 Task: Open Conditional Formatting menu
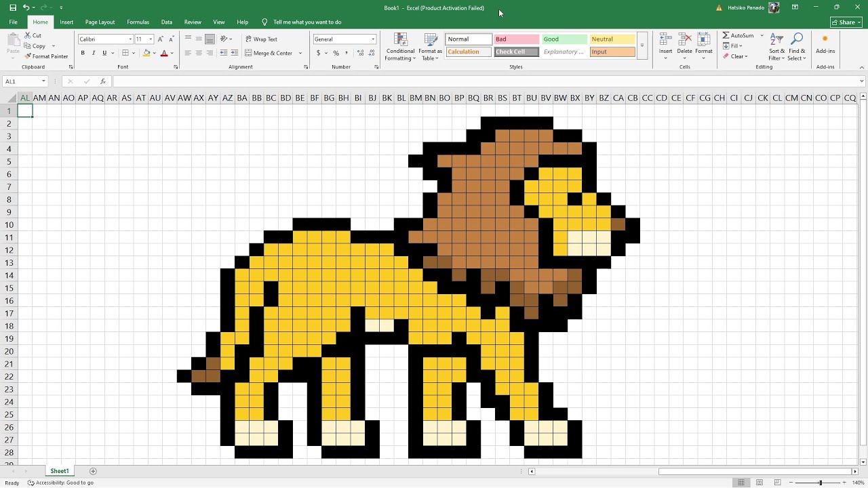400,47
